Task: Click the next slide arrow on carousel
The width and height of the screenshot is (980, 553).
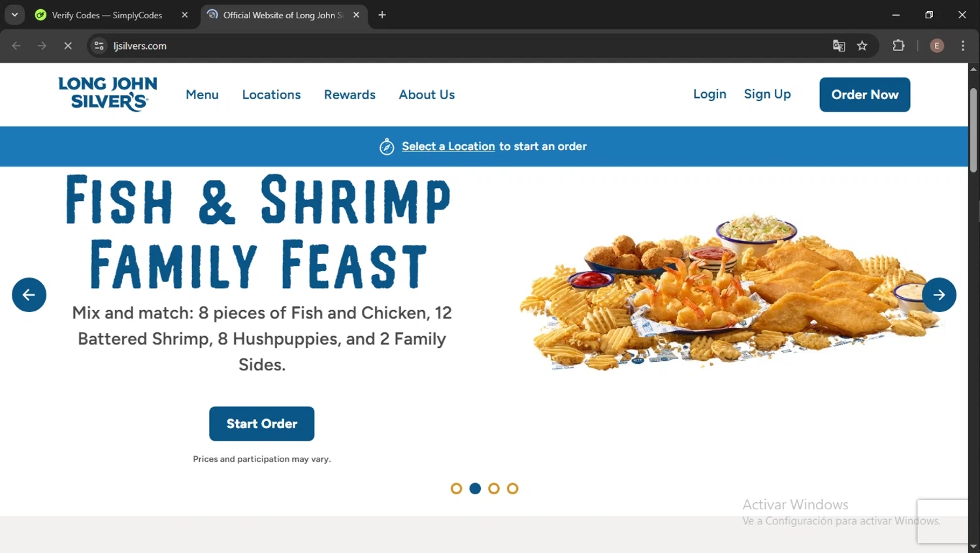Action: (939, 294)
